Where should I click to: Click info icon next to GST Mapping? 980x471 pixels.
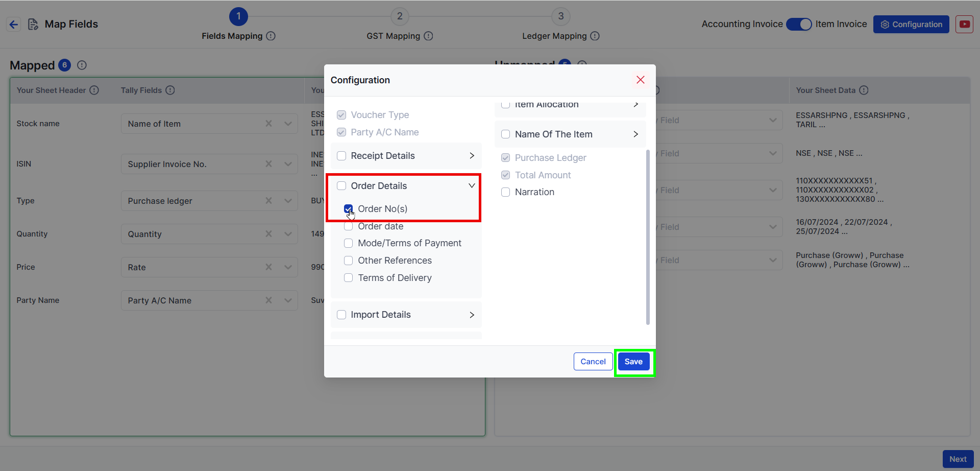click(428, 36)
